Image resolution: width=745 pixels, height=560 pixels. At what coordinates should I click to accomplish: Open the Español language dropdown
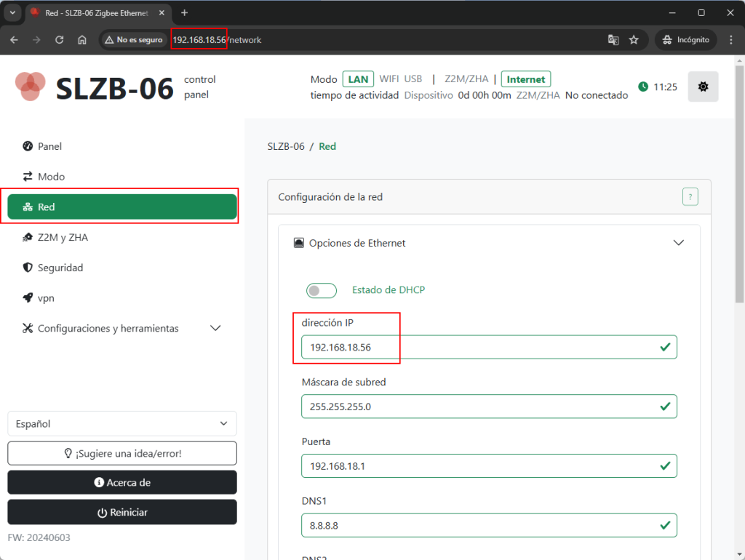122,423
